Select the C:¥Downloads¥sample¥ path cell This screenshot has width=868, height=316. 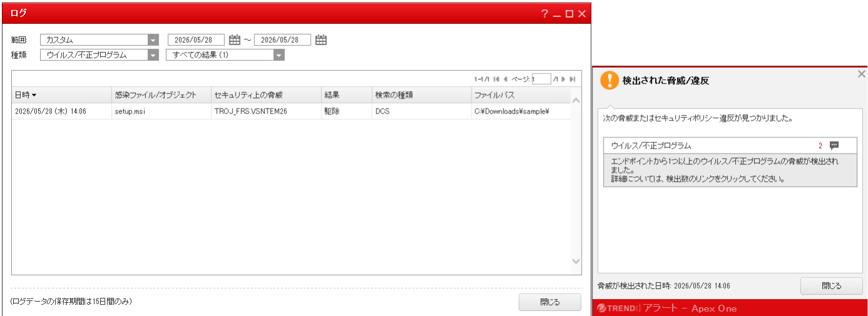pyautogui.click(x=521, y=112)
